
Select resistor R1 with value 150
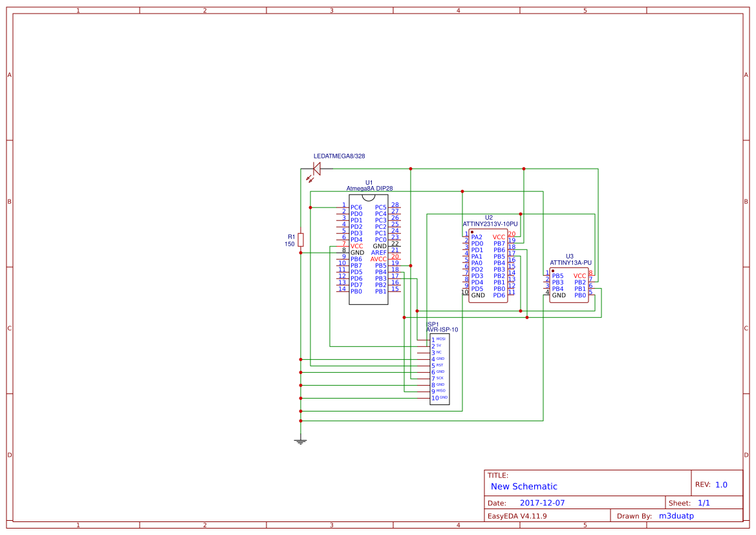tap(300, 238)
